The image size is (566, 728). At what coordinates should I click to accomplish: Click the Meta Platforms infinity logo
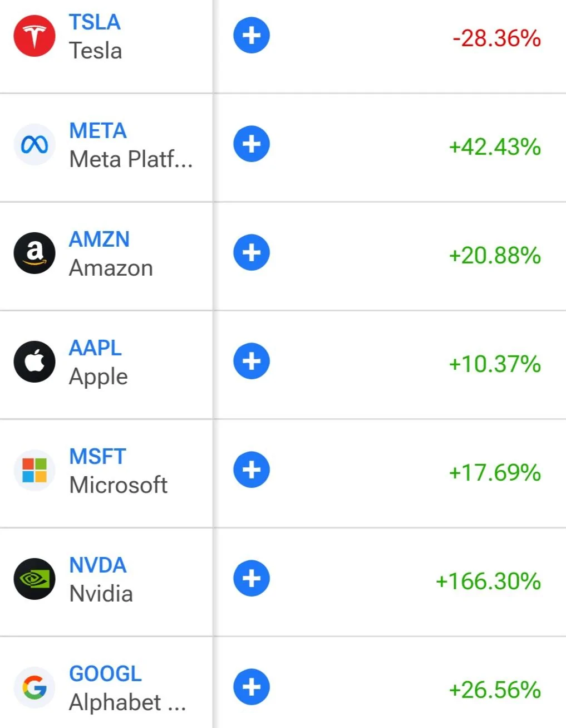[35, 145]
